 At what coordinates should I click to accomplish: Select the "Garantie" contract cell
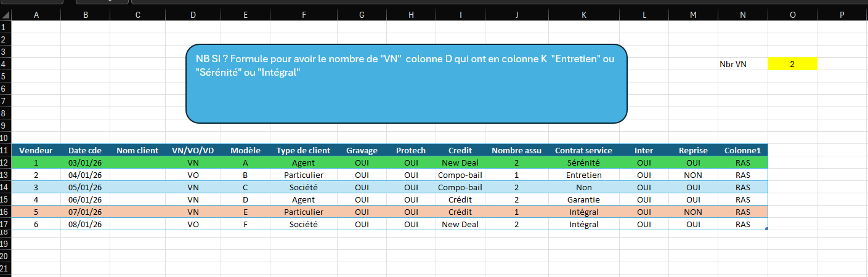click(583, 199)
